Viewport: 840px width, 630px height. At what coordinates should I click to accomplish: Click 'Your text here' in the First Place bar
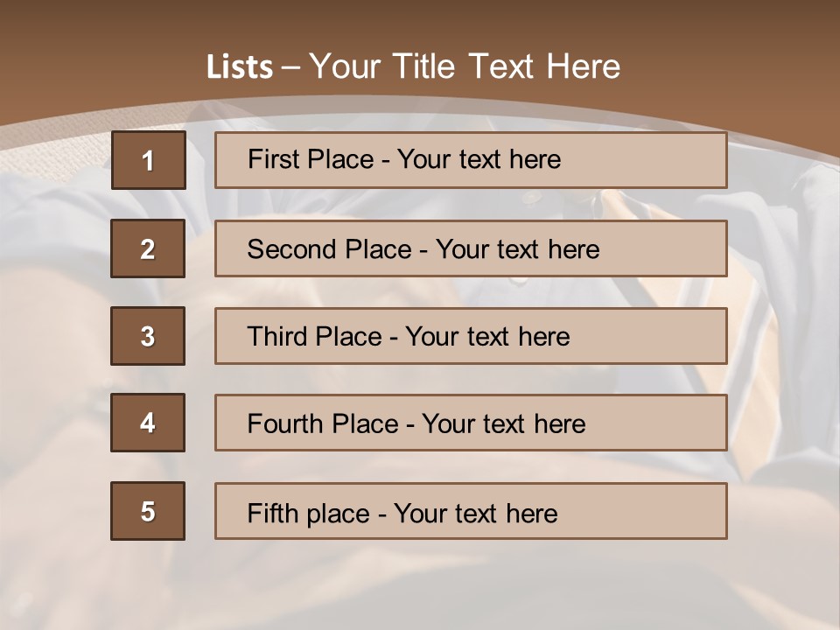[x=479, y=159]
